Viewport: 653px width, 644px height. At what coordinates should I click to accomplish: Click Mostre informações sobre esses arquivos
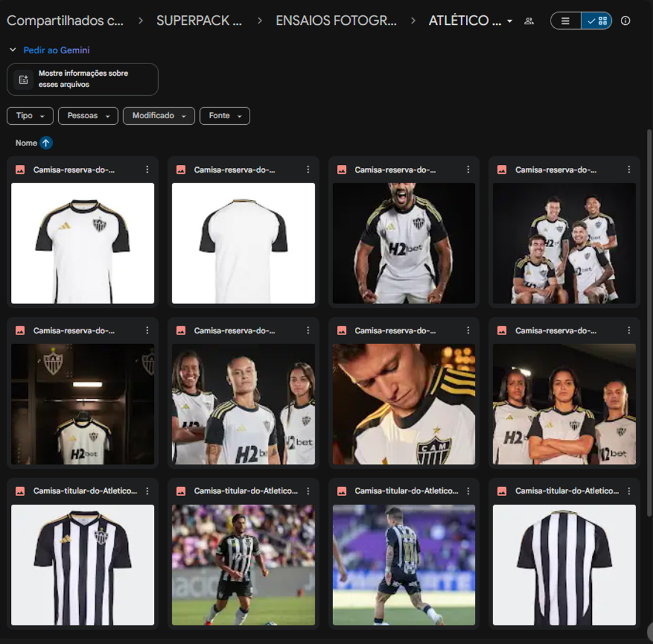(83, 79)
